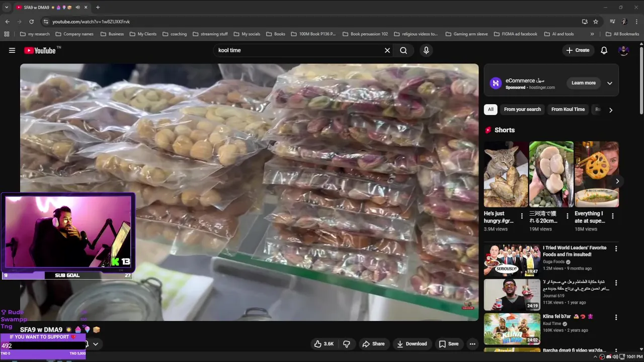Select the 'All' filter chip
The height and width of the screenshot is (362, 644).
(491, 109)
